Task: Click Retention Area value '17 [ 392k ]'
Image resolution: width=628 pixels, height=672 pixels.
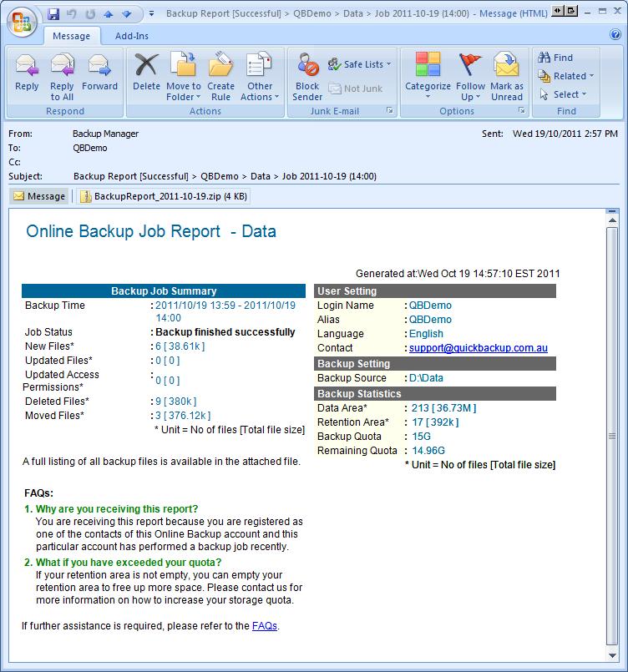Action: [x=436, y=422]
